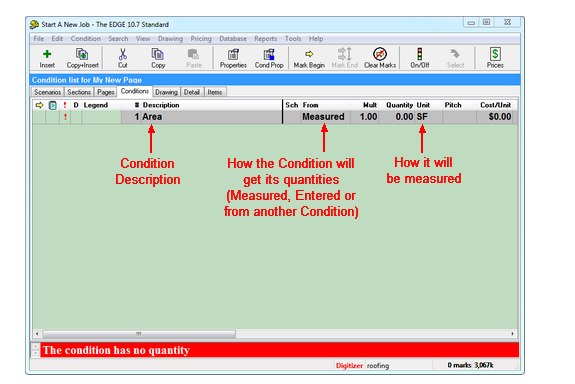575x384 pixels.
Task: Click the Cost/Unit column header
Action: [495, 105]
